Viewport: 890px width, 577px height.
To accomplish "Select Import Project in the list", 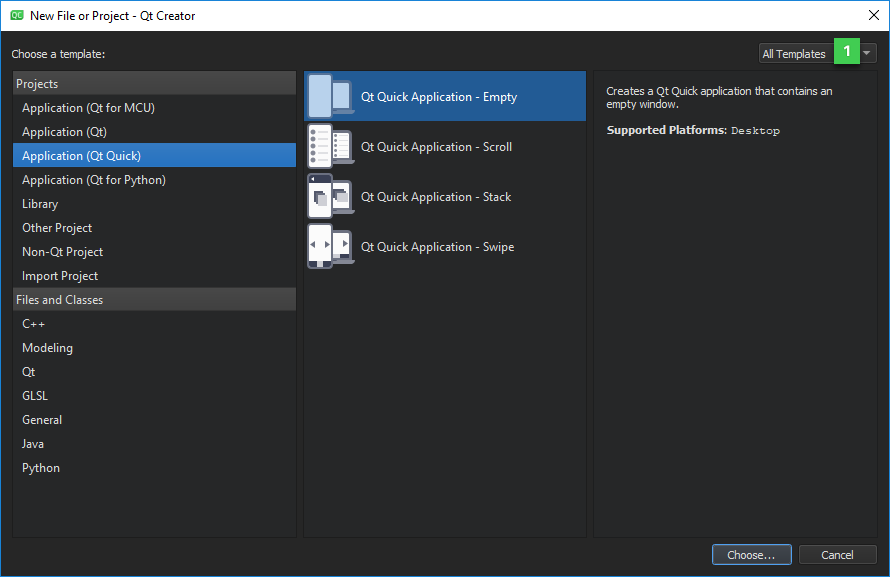I will tap(60, 276).
